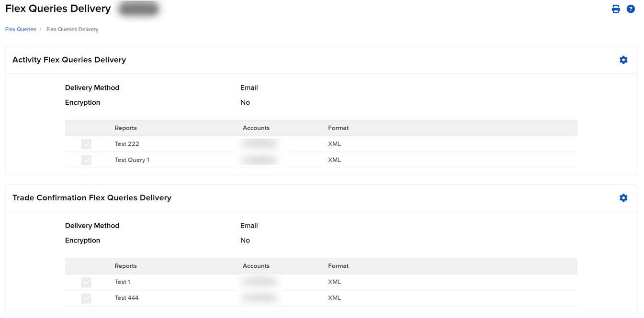Click the Reports column header in Activity table
This screenshot has height=318, width=644.
(x=125, y=128)
